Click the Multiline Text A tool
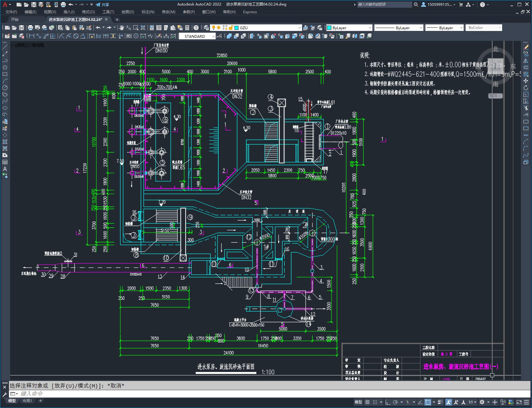The height and width of the screenshot is (408, 532). click(5, 169)
